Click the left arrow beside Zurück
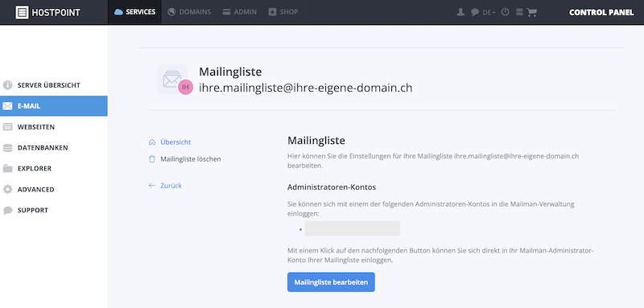The width and height of the screenshot is (644, 308). pos(152,186)
